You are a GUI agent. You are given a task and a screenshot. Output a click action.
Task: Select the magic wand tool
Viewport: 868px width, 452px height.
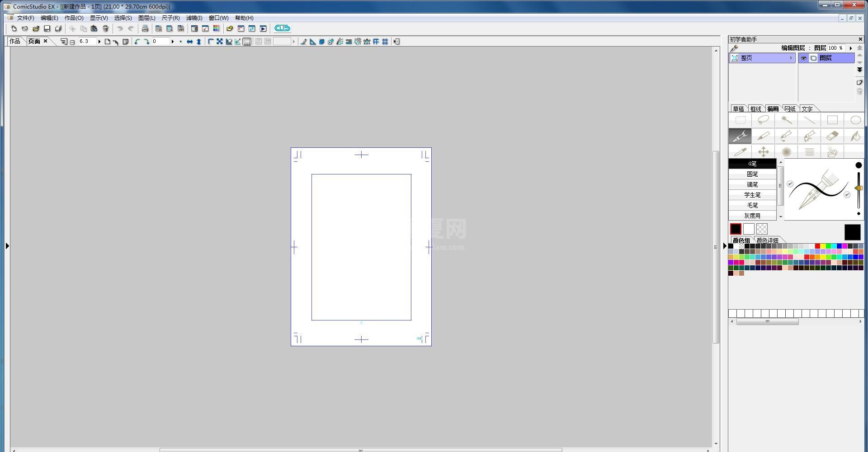(x=786, y=120)
